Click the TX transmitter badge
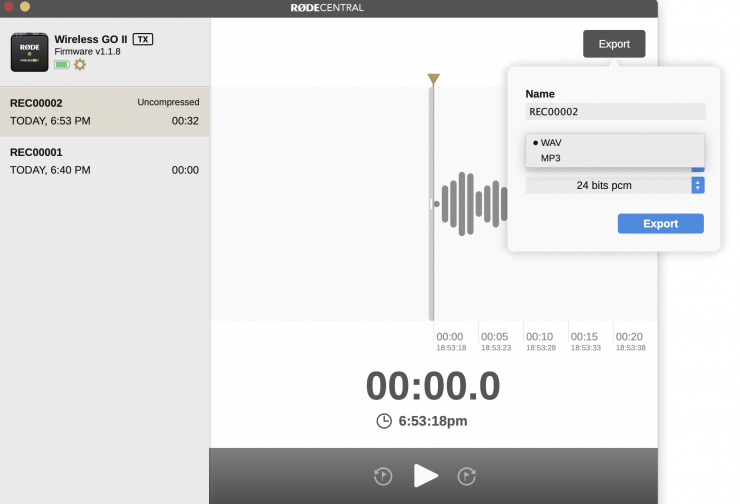This screenshot has height=504, width=740. pyautogui.click(x=143, y=39)
